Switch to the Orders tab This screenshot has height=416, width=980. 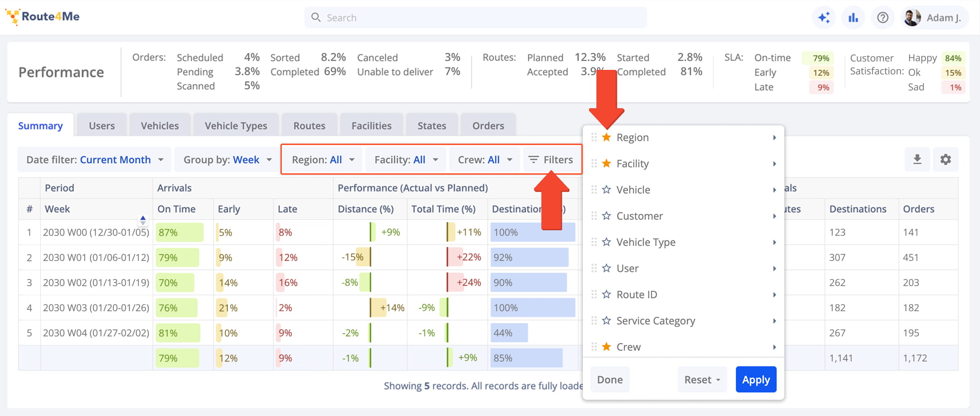[x=488, y=125]
